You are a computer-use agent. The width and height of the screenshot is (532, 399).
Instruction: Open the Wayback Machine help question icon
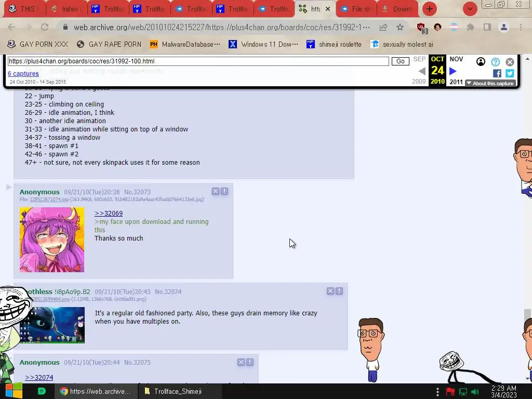coord(495,62)
